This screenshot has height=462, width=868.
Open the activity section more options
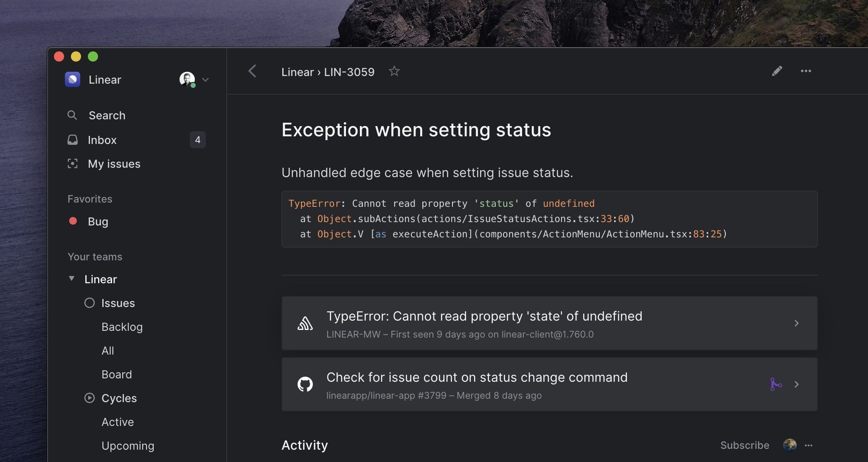pos(809,445)
